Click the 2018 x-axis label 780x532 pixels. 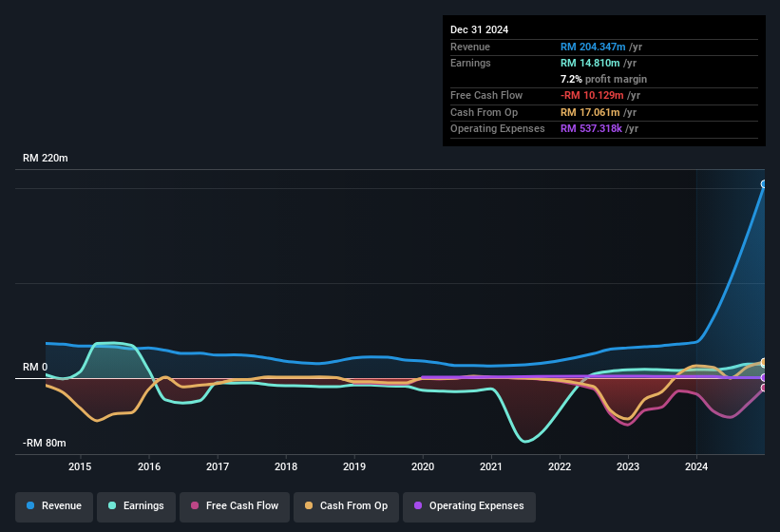coord(286,466)
